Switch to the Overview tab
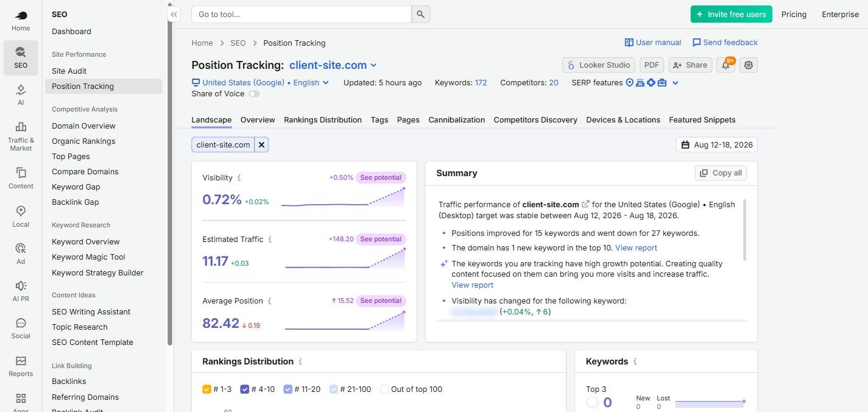868x412 pixels. pos(258,120)
